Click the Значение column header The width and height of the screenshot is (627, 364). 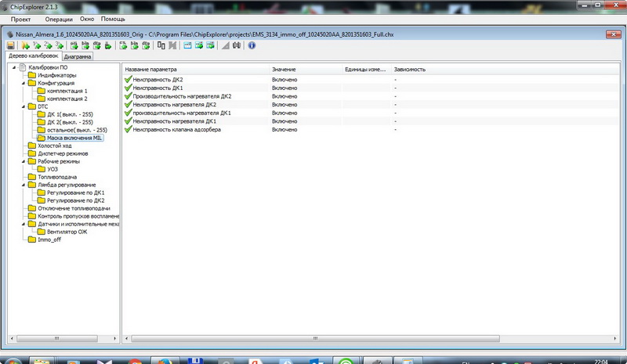(x=284, y=69)
